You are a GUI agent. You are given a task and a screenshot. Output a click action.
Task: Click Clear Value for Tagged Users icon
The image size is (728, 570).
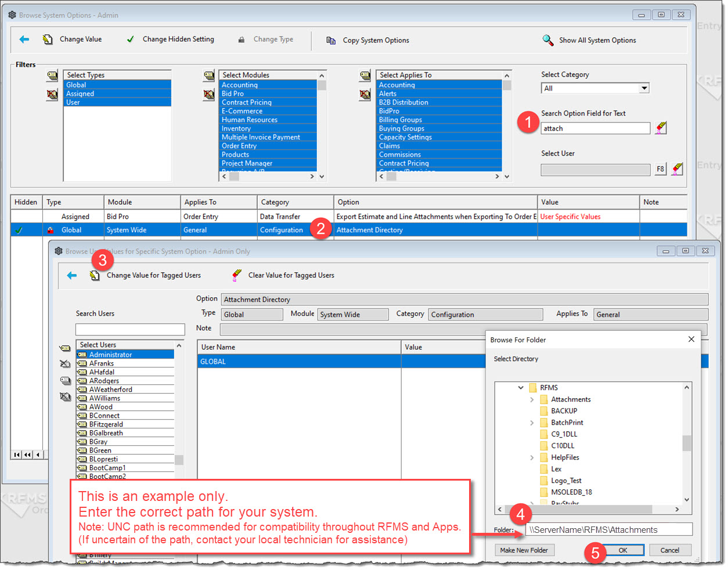pyautogui.click(x=236, y=275)
